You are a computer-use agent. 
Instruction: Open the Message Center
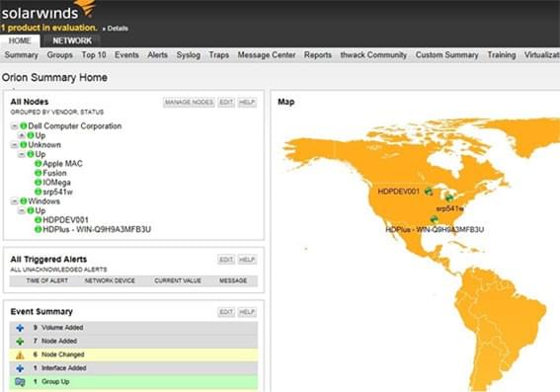coord(267,55)
